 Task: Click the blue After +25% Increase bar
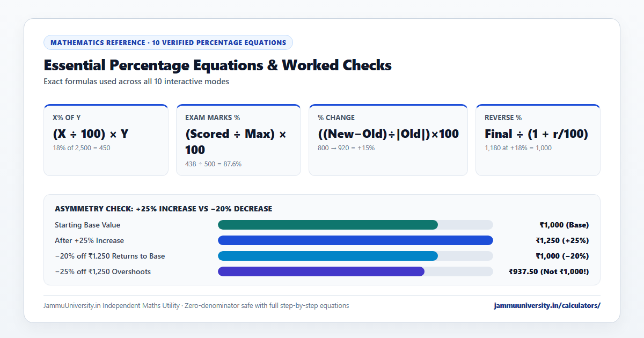[355, 240]
